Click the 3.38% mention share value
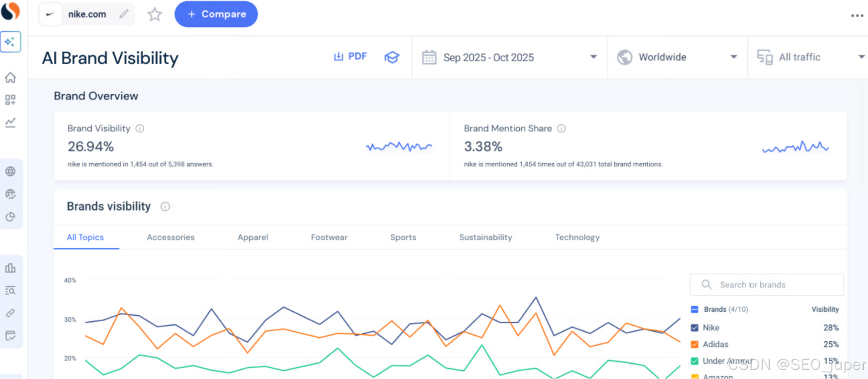 click(x=483, y=147)
